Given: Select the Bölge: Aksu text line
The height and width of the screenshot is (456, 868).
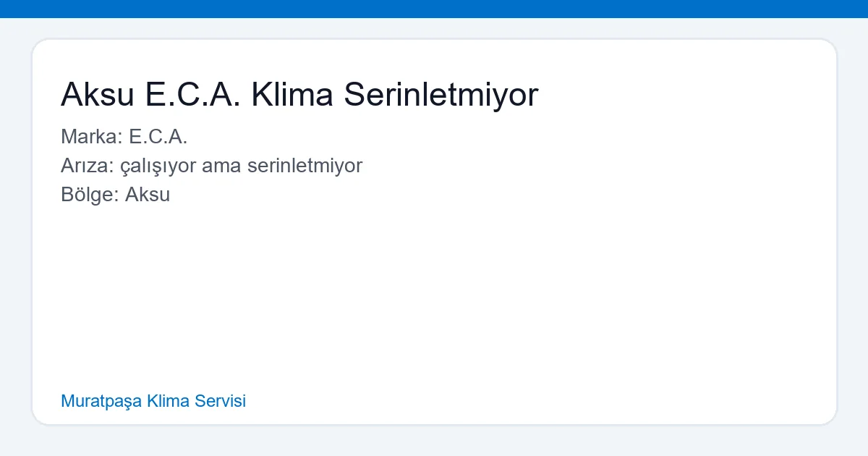Looking at the screenshot, I should (x=116, y=195).
